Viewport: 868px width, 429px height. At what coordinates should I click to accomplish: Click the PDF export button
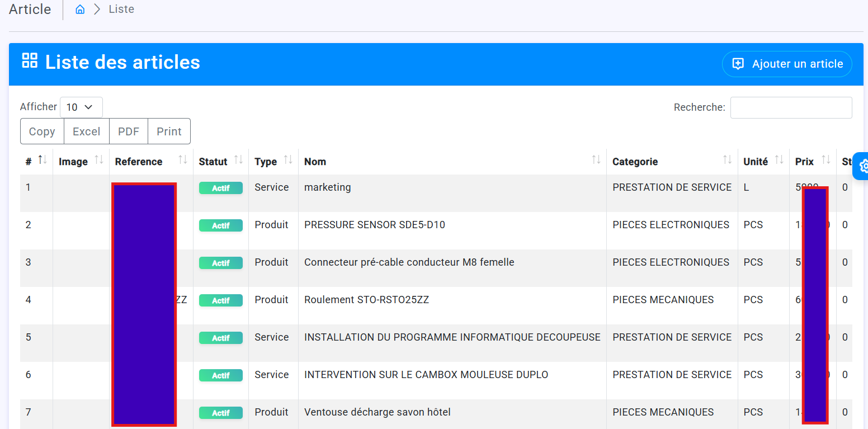point(129,131)
